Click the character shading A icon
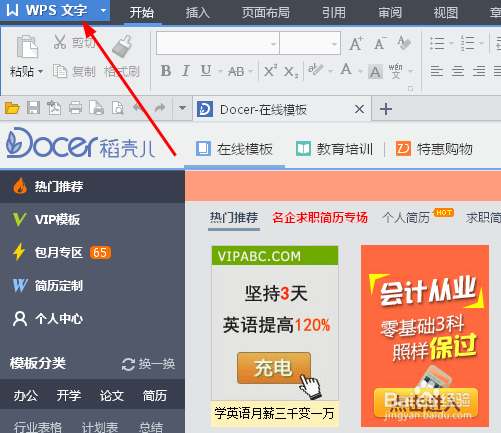This screenshot has height=433, width=501. click(375, 72)
